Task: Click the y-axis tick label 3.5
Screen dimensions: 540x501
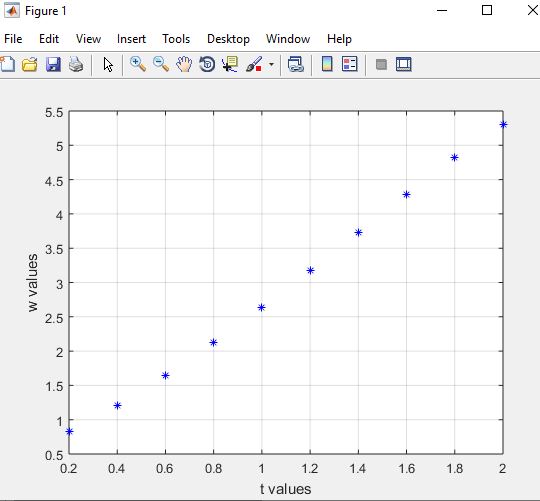Action: click(54, 249)
